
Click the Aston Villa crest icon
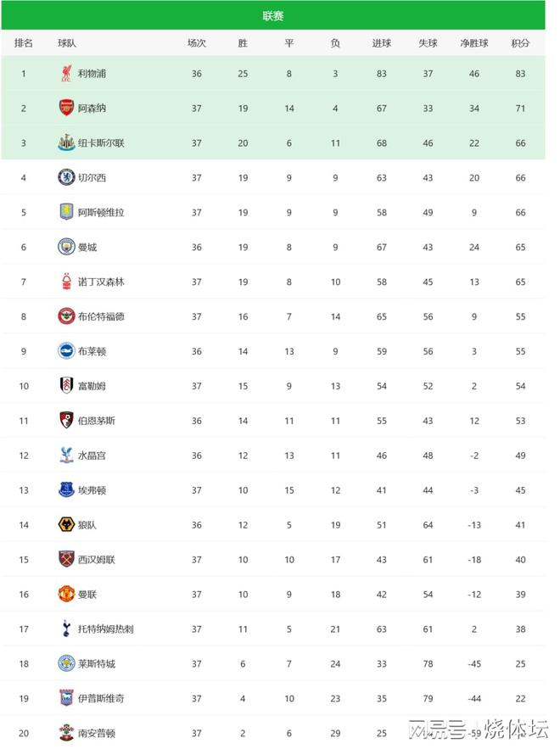[x=65, y=212]
